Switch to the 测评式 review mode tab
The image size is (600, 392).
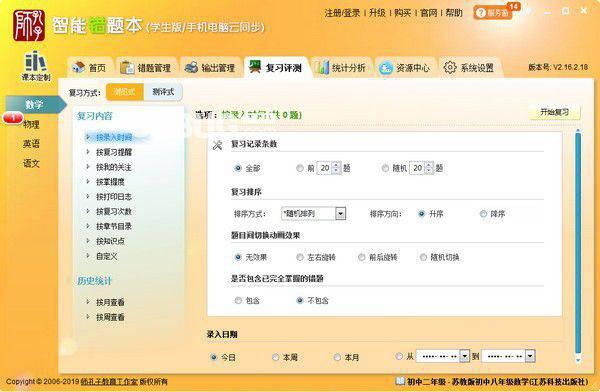[163, 92]
